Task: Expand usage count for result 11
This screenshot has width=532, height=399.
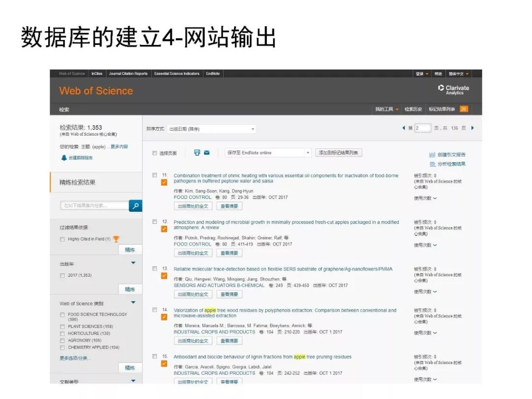Action: 425,198
